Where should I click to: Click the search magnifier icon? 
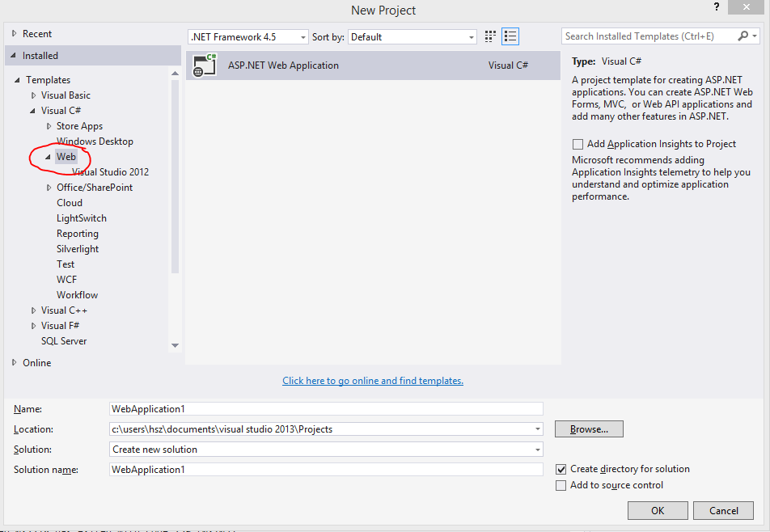point(743,36)
